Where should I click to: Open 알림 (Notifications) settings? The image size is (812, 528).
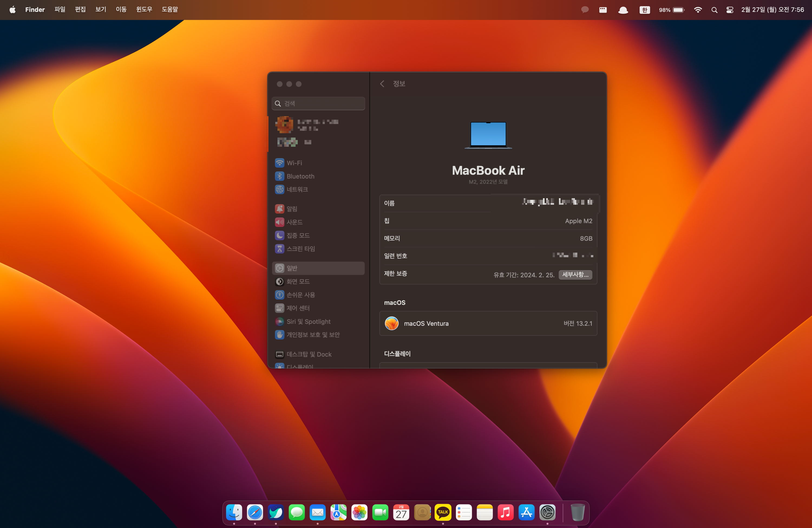point(291,208)
